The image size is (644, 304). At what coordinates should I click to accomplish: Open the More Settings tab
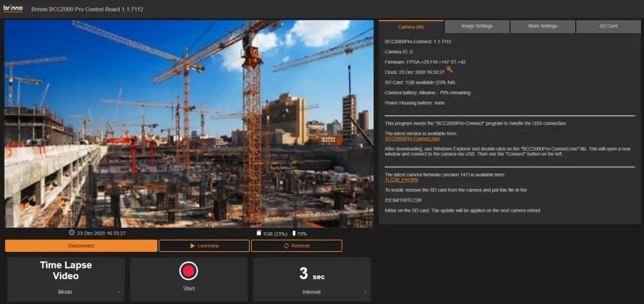pyautogui.click(x=543, y=26)
